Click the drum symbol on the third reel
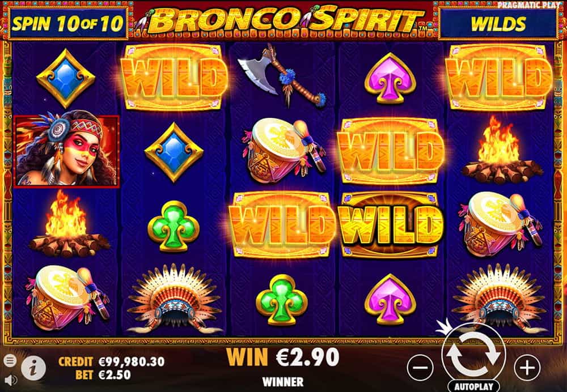Image resolution: width=567 pixels, height=392 pixels. pyautogui.click(x=284, y=151)
